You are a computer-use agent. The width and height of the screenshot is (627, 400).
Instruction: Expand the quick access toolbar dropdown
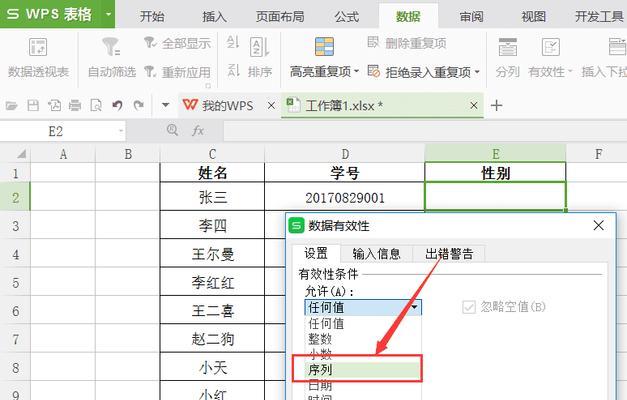click(165, 106)
